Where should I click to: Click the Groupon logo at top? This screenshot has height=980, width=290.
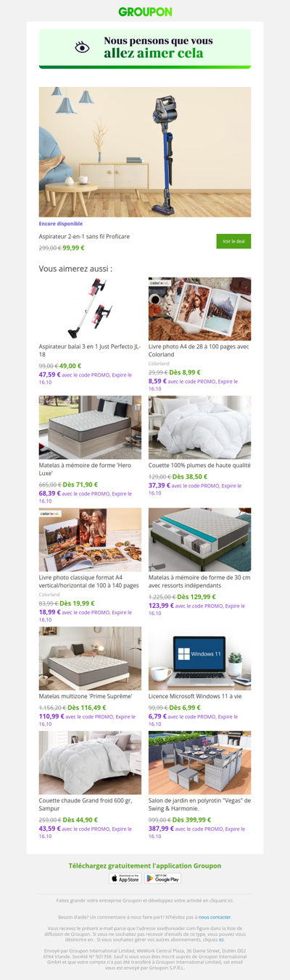coord(145,12)
